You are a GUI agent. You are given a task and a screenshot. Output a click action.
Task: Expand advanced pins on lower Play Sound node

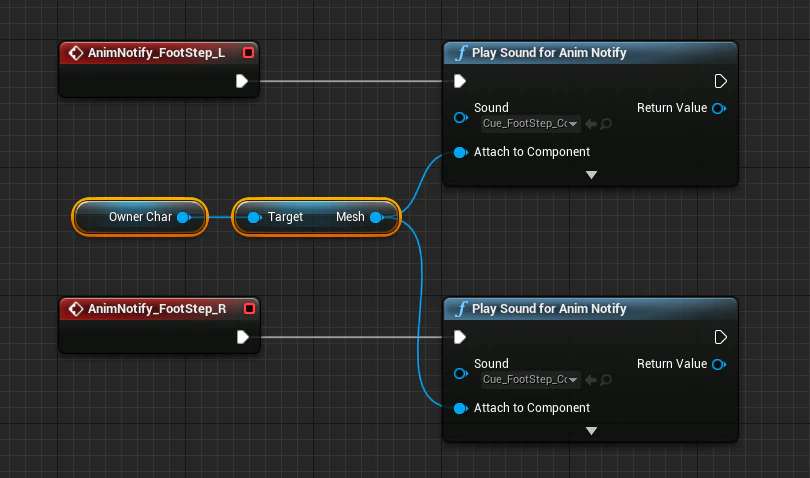591,430
